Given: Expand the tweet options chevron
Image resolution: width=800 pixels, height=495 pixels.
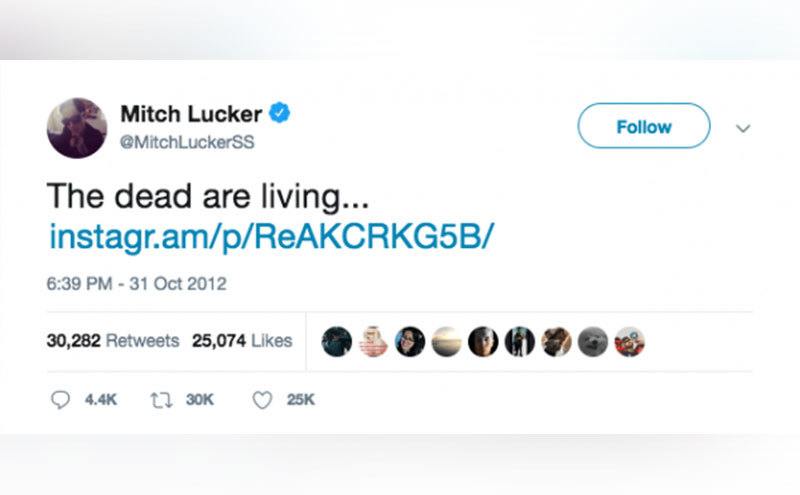Looking at the screenshot, I should coord(743,128).
